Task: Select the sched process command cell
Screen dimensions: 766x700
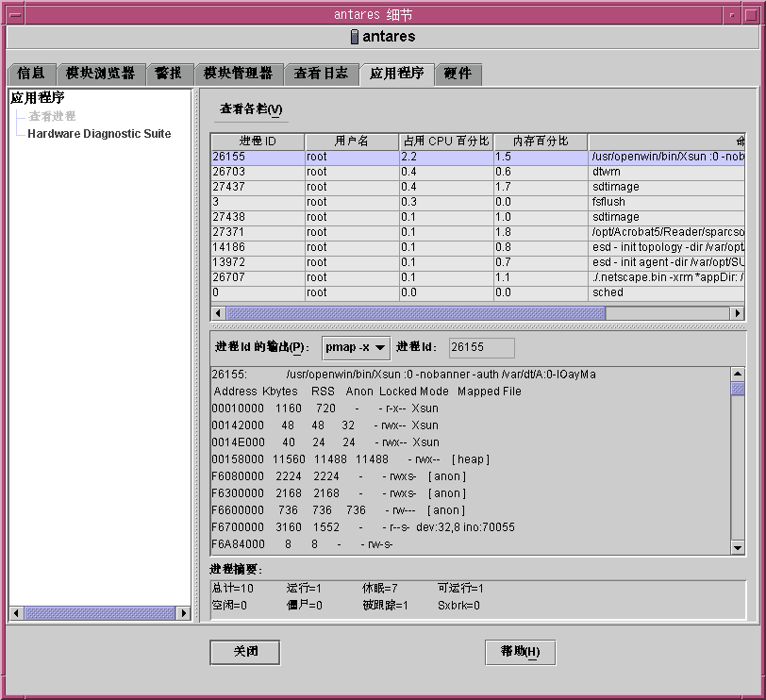Action: (667, 293)
